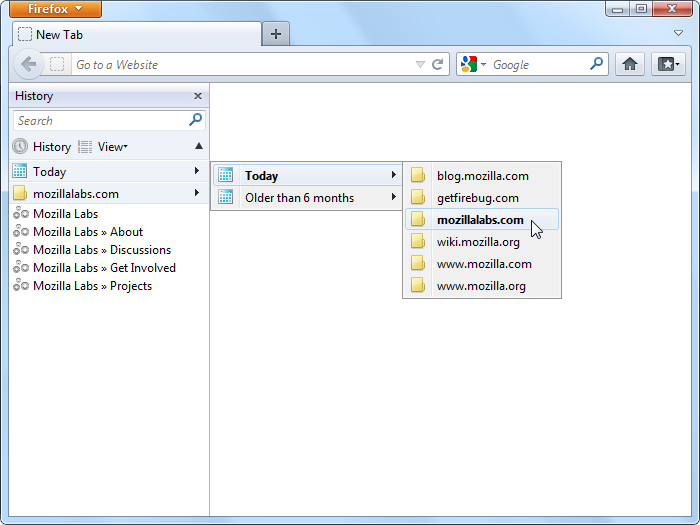Viewport: 700px width, 525px height.
Task: Open the Bookmarks star menu button
Action: (x=667, y=64)
